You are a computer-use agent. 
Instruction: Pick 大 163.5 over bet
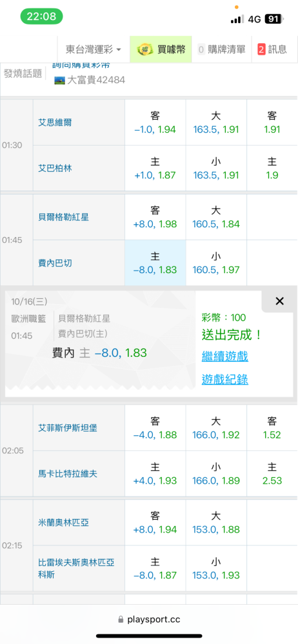pos(216,122)
